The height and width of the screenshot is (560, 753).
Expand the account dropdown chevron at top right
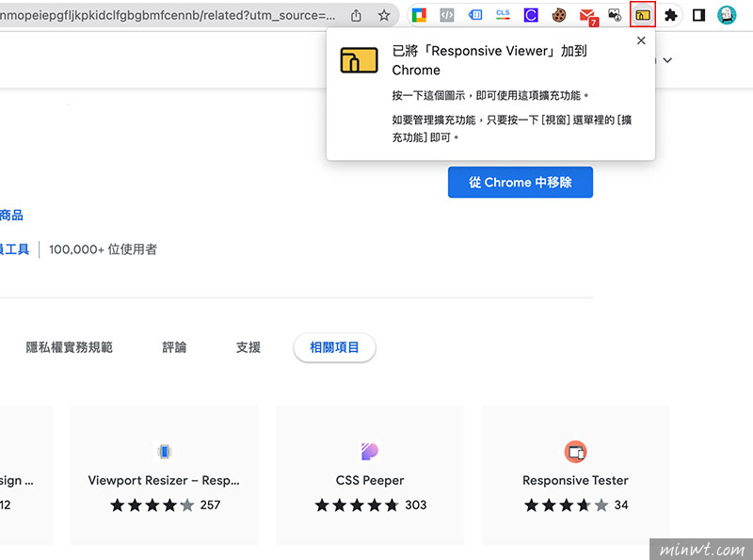(x=667, y=60)
